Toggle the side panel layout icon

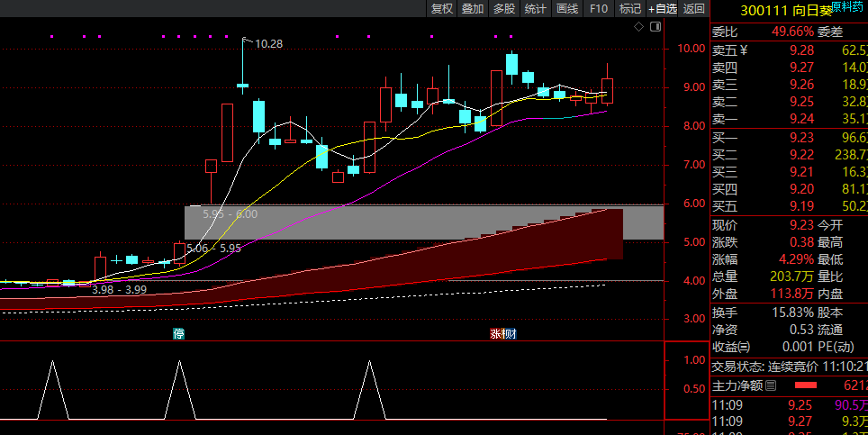656,26
